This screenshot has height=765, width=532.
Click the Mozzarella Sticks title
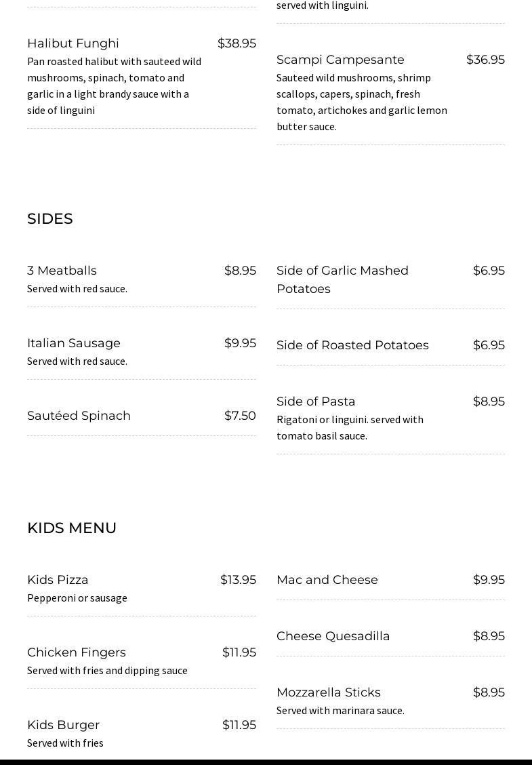(329, 692)
